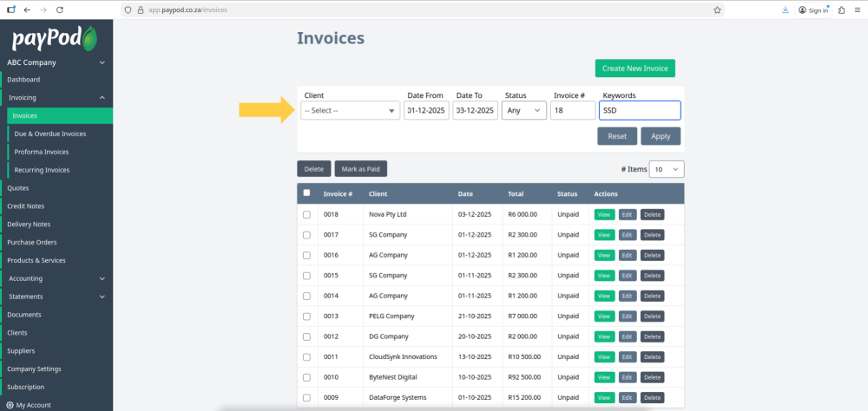Click the Reset filter button
The width and height of the screenshot is (868, 411).
click(x=617, y=136)
